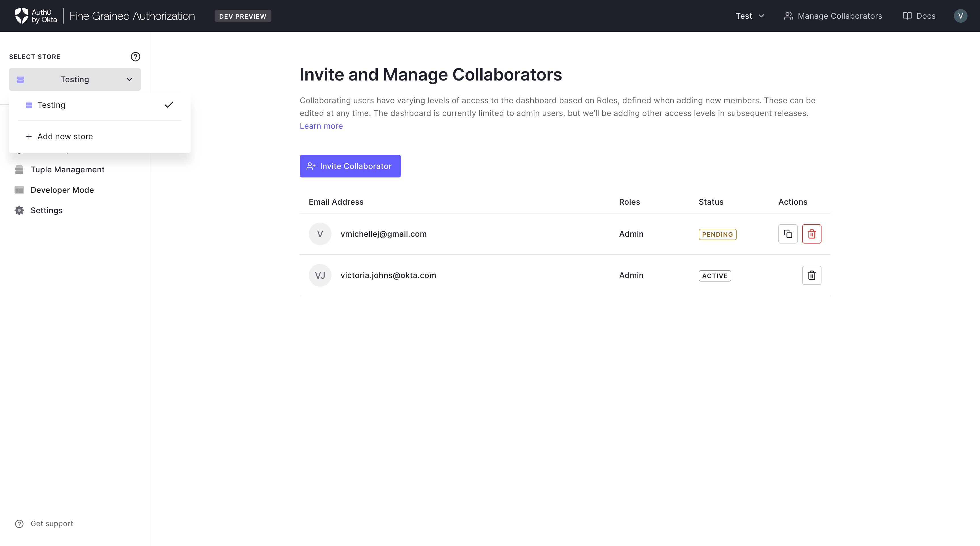Click email victoria.johns@okta.com
The image size is (980, 546).
pyautogui.click(x=388, y=276)
